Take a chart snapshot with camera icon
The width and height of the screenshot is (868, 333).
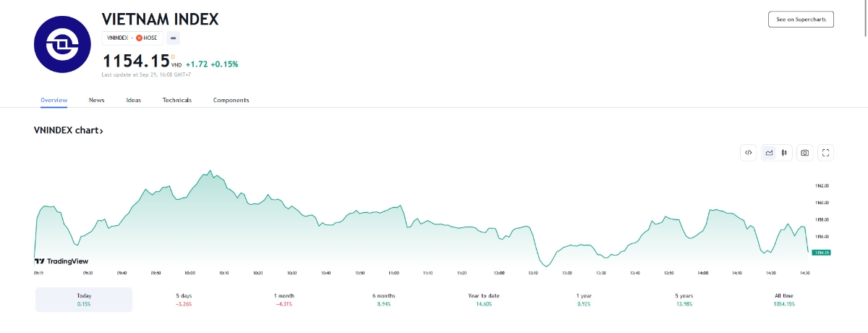click(x=804, y=153)
